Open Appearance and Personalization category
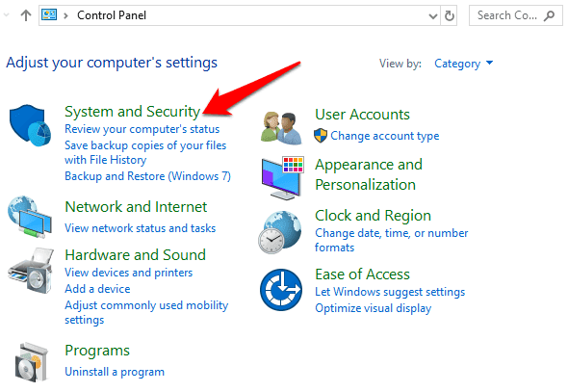 click(x=369, y=174)
